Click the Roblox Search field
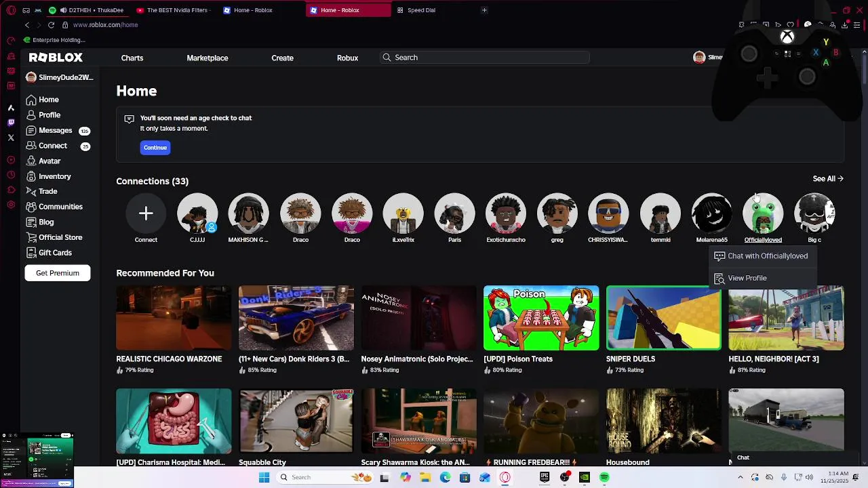 pos(485,58)
